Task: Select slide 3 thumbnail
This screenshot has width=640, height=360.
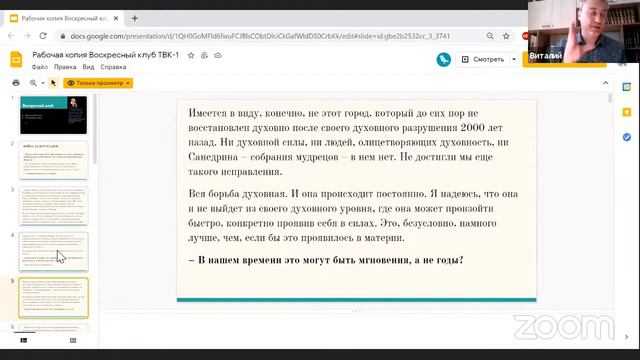Action: [x=53, y=206]
